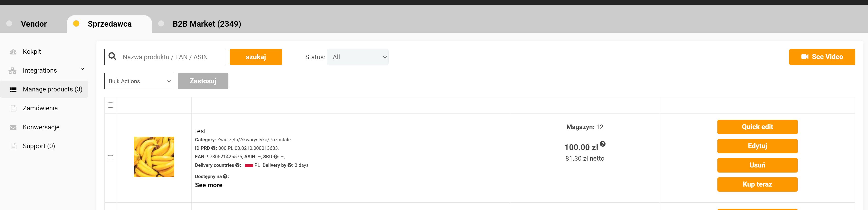Open the Bulk Actions dropdown
This screenshot has height=210, width=868.
pyautogui.click(x=138, y=81)
